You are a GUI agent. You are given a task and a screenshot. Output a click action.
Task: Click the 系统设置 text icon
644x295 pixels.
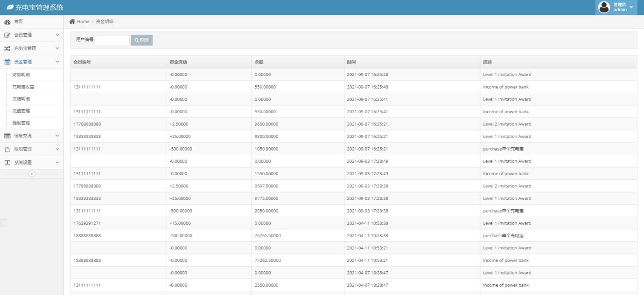pos(7,163)
